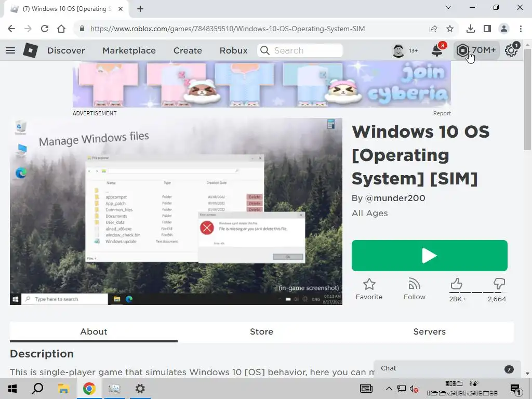
Task: Report the advertisement
Action: click(442, 113)
